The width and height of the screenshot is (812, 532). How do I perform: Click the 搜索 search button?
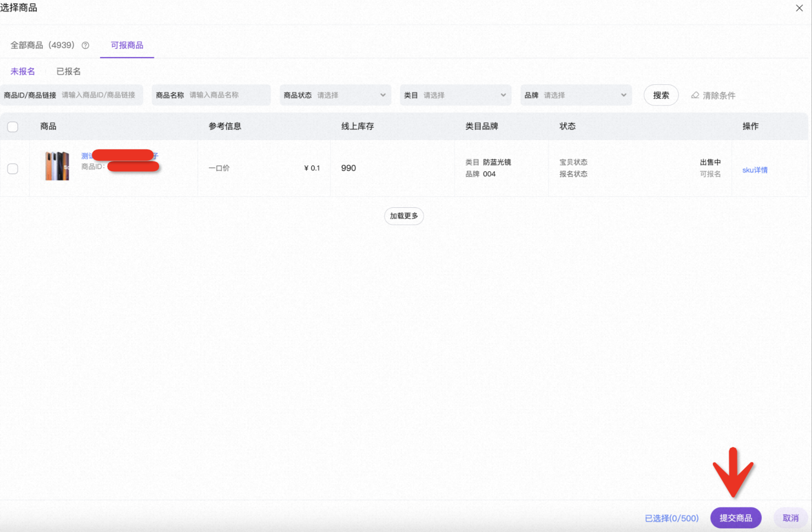[x=661, y=95]
